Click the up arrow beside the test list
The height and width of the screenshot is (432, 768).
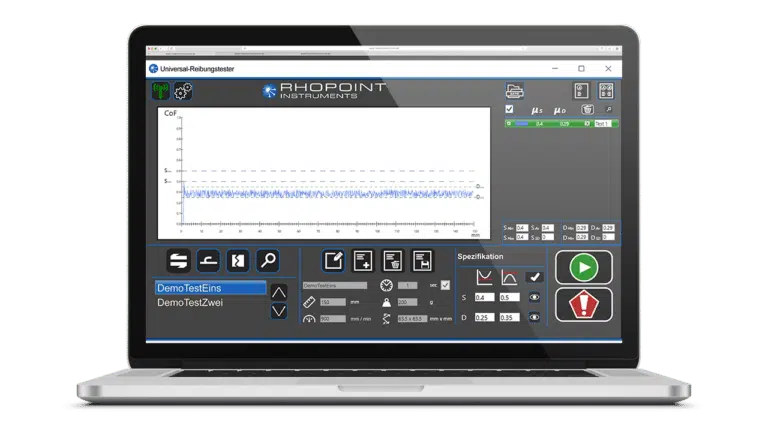[x=279, y=292]
